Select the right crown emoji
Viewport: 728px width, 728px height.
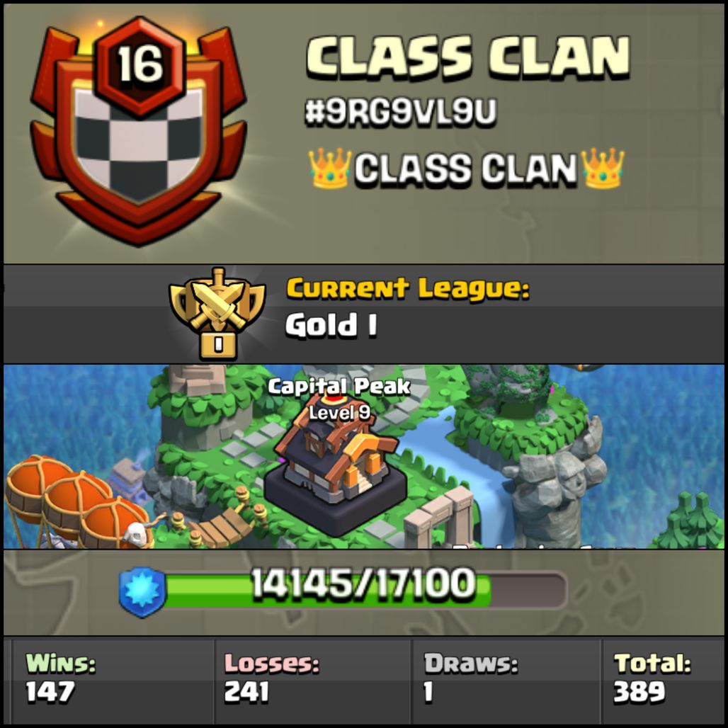[x=603, y=168]
